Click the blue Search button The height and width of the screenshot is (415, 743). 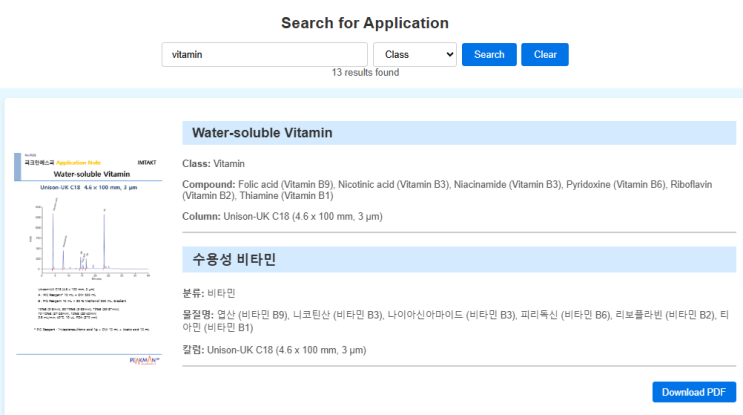(489, 54)
